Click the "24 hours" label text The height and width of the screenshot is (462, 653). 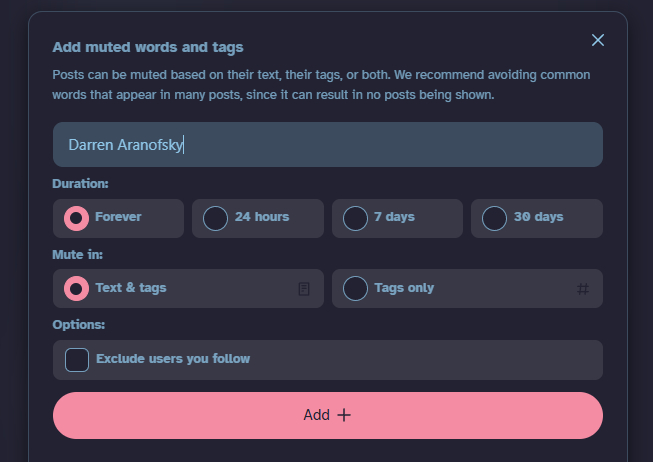pos(262,217)
